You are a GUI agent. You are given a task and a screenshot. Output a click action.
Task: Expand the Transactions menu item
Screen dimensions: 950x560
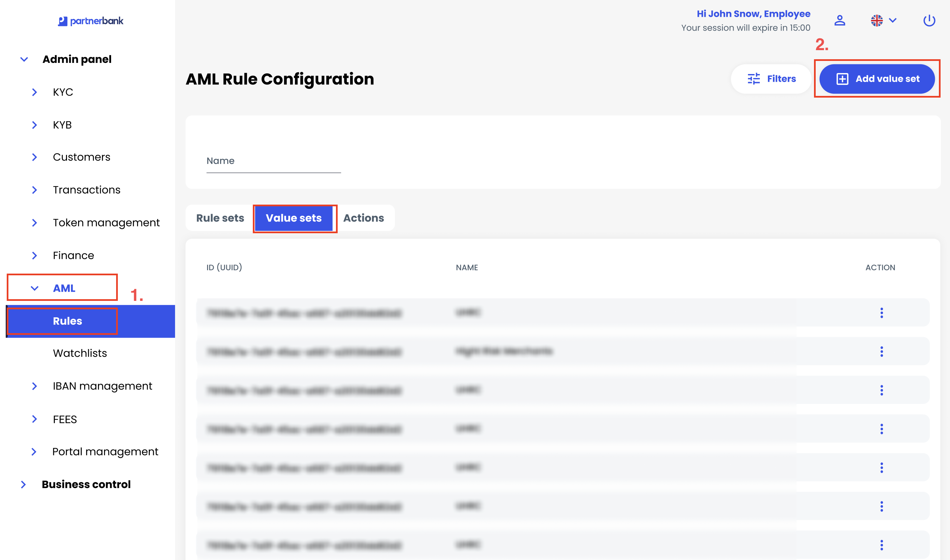pyautogui.click(x=87, y=190)
